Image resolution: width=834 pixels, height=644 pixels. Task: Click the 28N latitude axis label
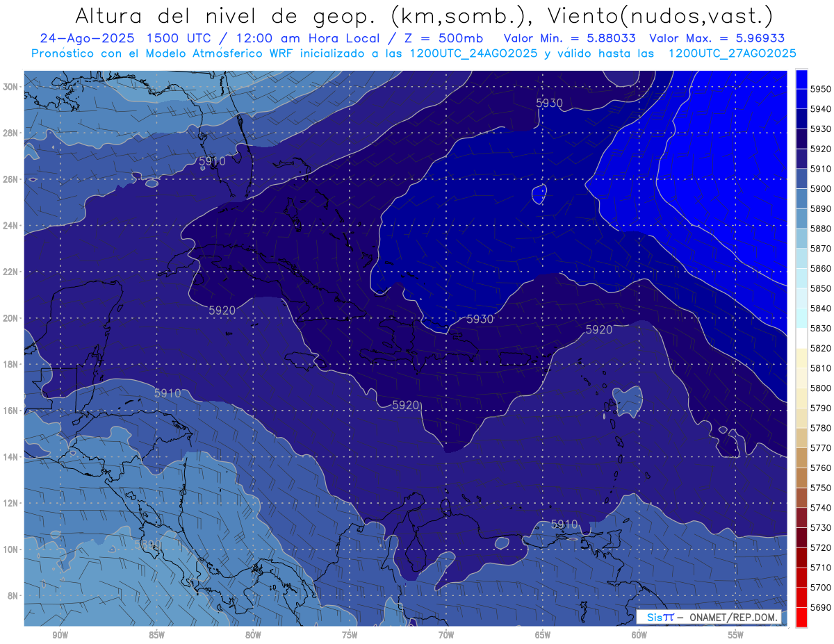coord(10,133)
